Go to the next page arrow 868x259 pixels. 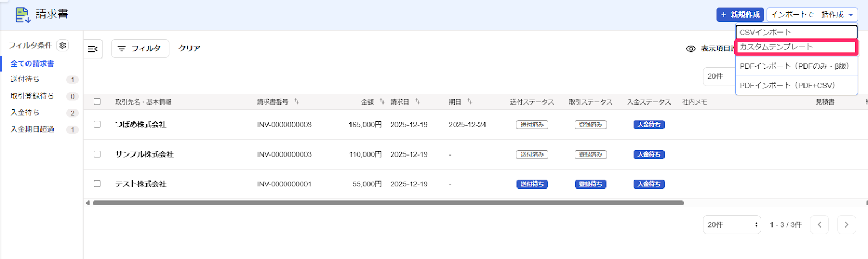846,225
